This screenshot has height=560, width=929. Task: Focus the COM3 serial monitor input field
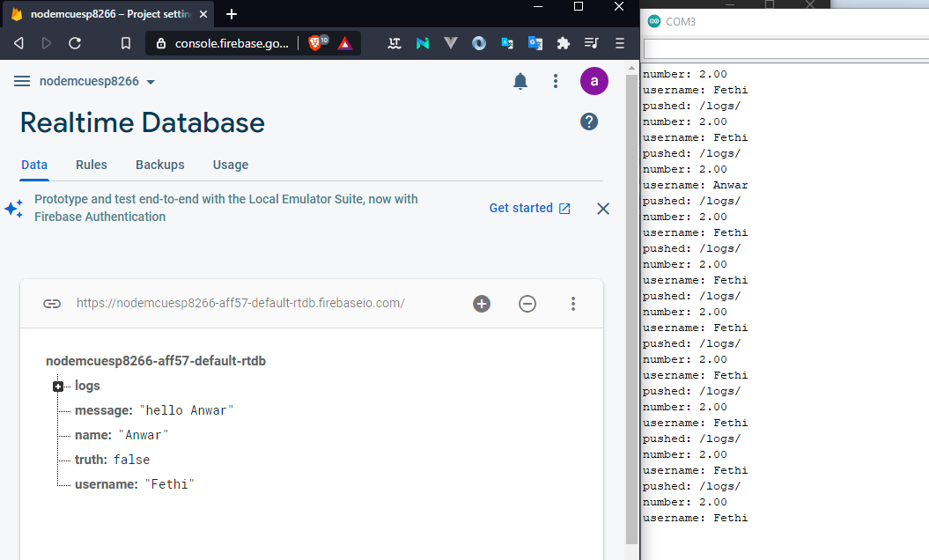(x=785, y=48)
